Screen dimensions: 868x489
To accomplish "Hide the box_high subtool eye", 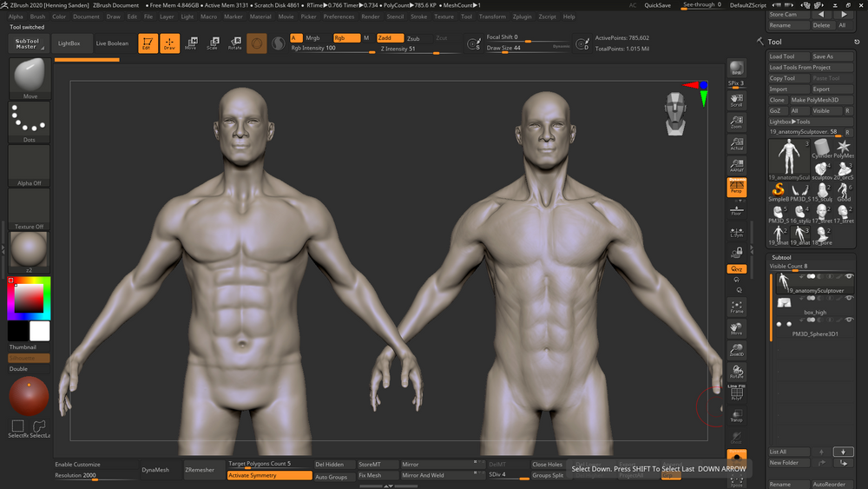I will click(849, 299).
